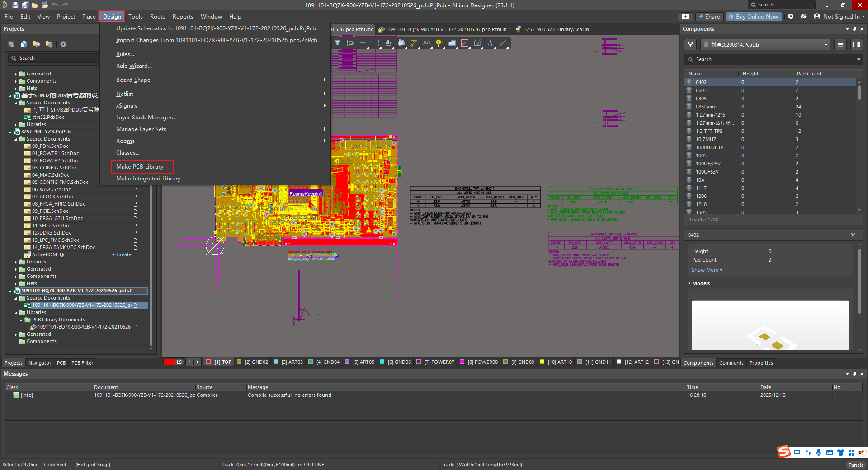
Task: Click the open project icon
Action: coord(45,5)
